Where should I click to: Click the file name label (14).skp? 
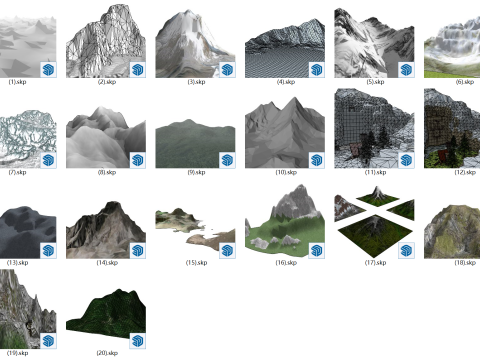[x=107, y=263]
